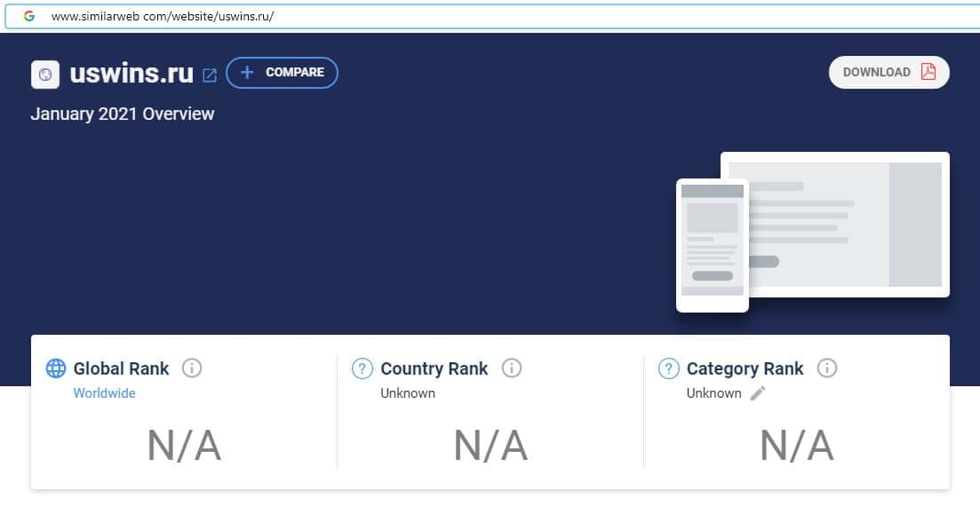This screenshot has height=507, width=980.
Task: Click the uswins.ru site favicon icon
Action: tap(45, 75)
